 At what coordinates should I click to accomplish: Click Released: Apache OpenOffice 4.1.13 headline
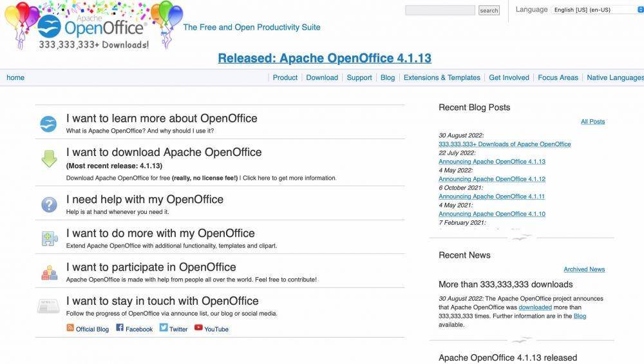click(x=325, y=59)
